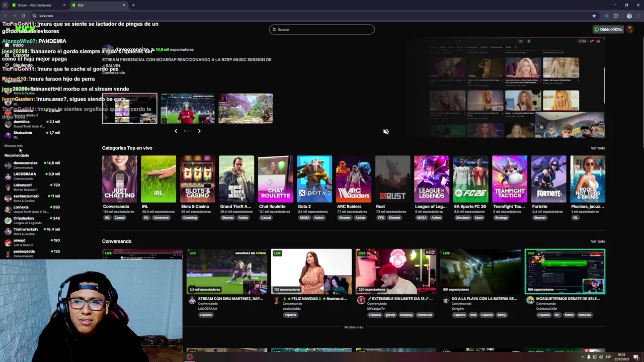The width and height of the screenshot is (644, 362).
Task: Open the Fortnite category card
Action: [x=548, y=179]
